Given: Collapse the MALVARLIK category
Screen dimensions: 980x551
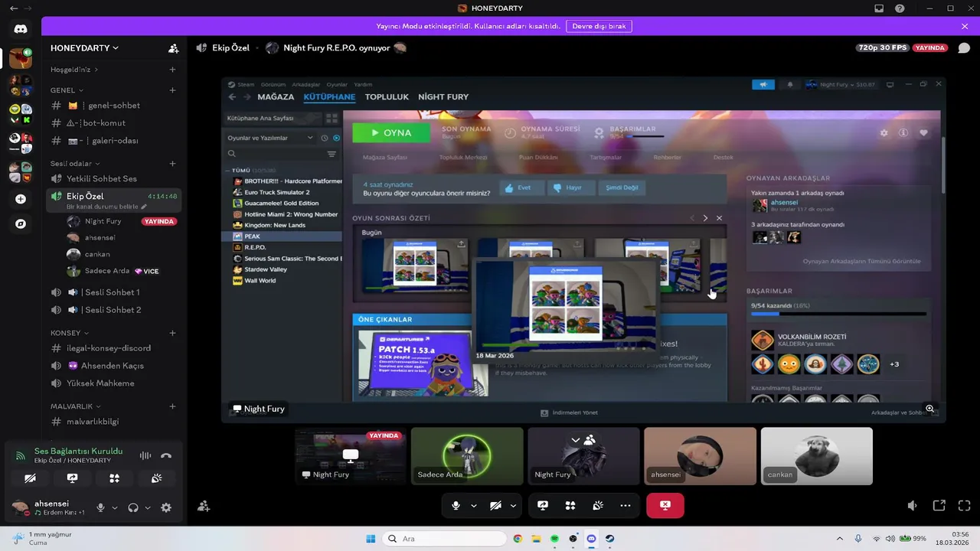Looking at the screenshot, I should coord(76,406).
